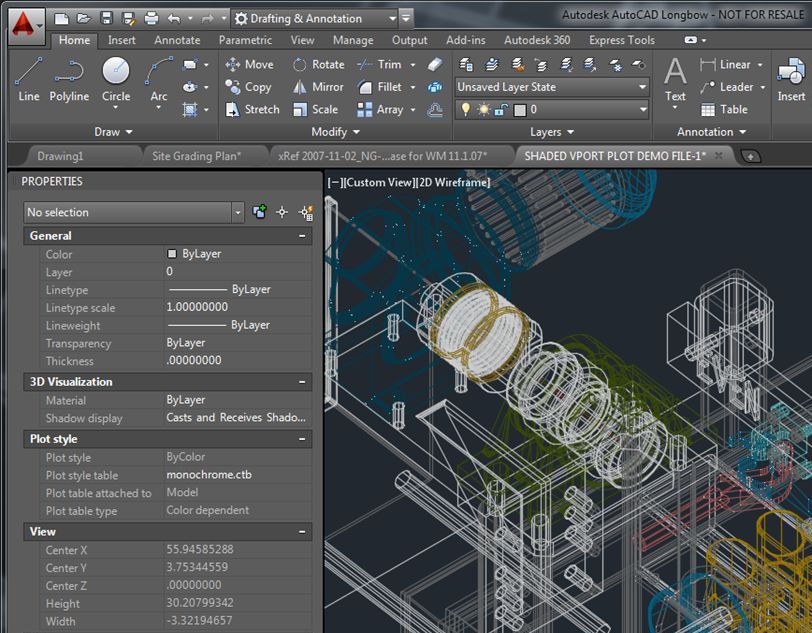Click the Custom View viewport label
Screen dimensions: 812x633
(x=379, y=182)
